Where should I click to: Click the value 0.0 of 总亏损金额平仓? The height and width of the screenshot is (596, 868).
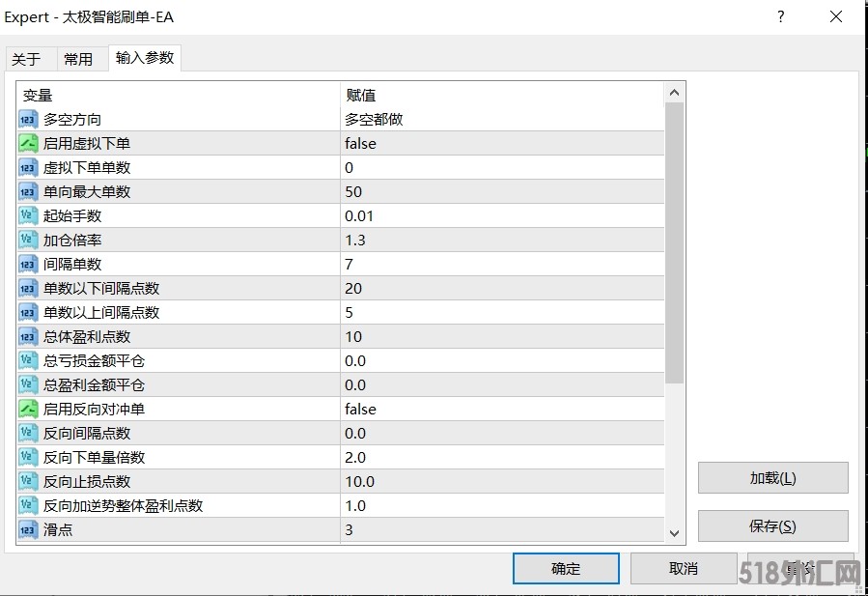point(355,360)
